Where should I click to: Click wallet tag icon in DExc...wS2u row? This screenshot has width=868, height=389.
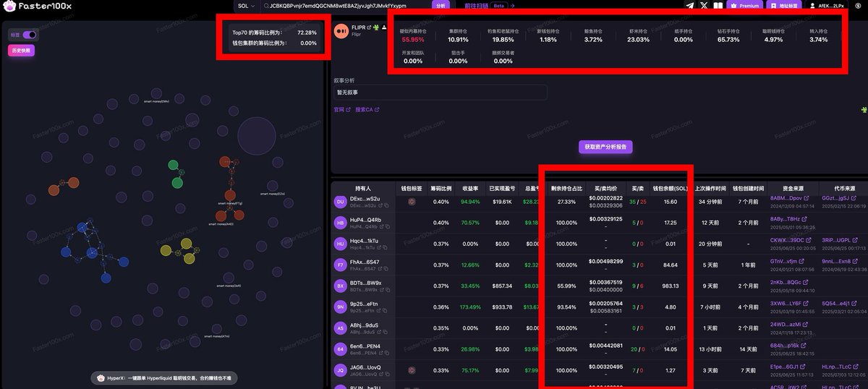[x=412, y=202]
